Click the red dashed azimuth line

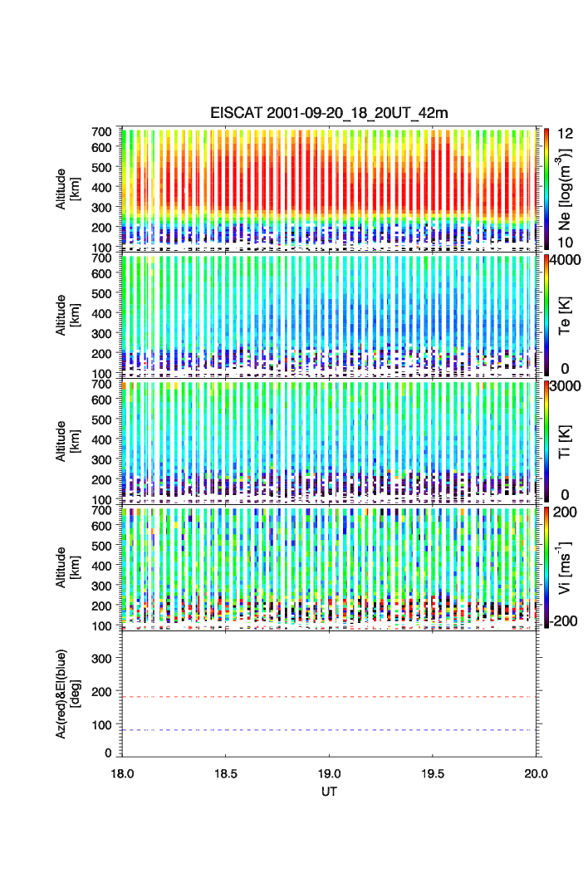331,697
